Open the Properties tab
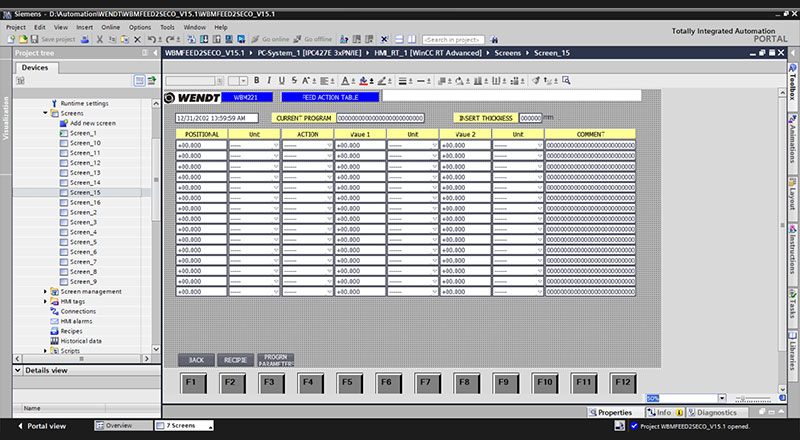Viewport: 800px width, 440px height. click(610, 412)
